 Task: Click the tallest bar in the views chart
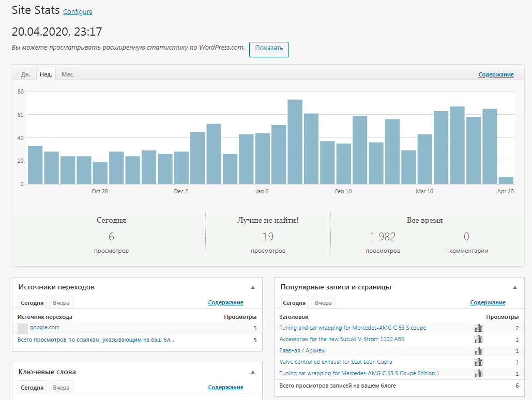295,142
